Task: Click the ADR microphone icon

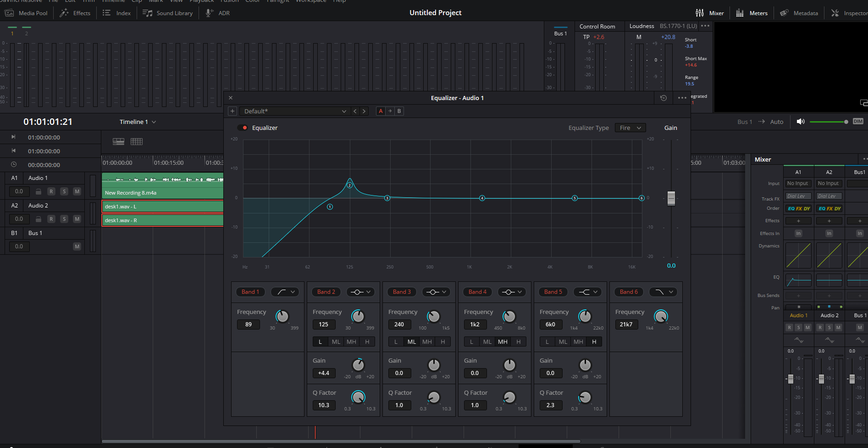Action: (x=210, y=13)
